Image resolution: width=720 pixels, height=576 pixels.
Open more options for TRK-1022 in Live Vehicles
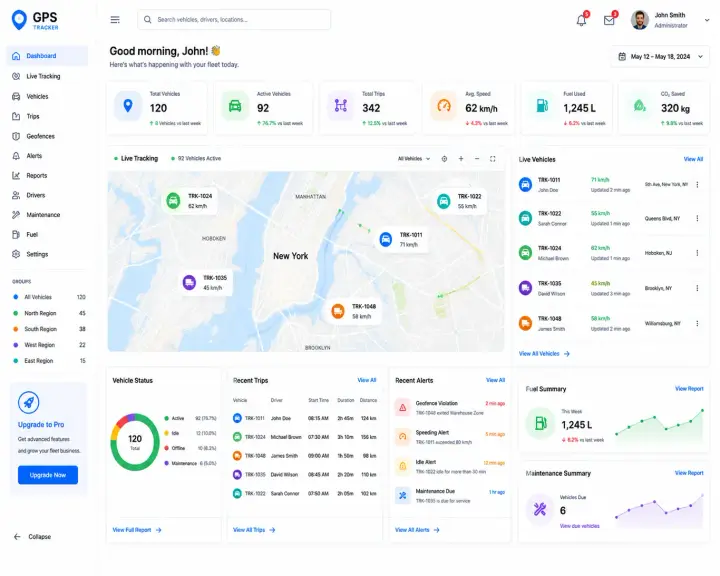(697, 219)
